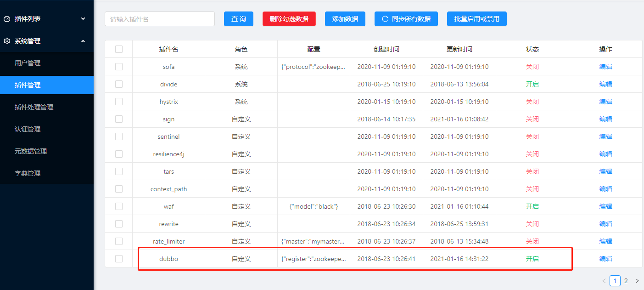Select page 2 in pagination
Screen dimensions: 644x290
[626, 280]
